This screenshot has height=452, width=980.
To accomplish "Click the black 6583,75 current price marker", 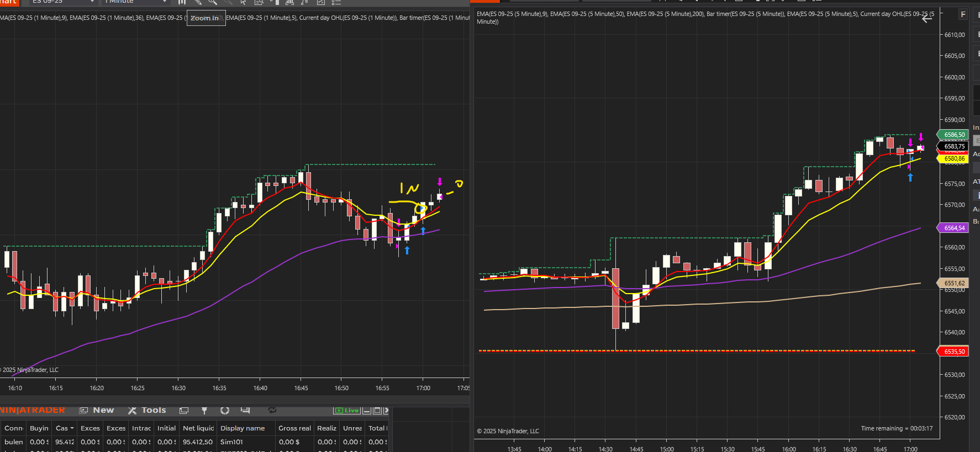I will pos(953,146).
